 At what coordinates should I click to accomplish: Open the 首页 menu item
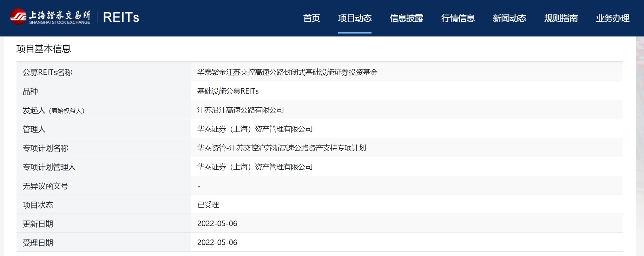click(x=312, y=18)
